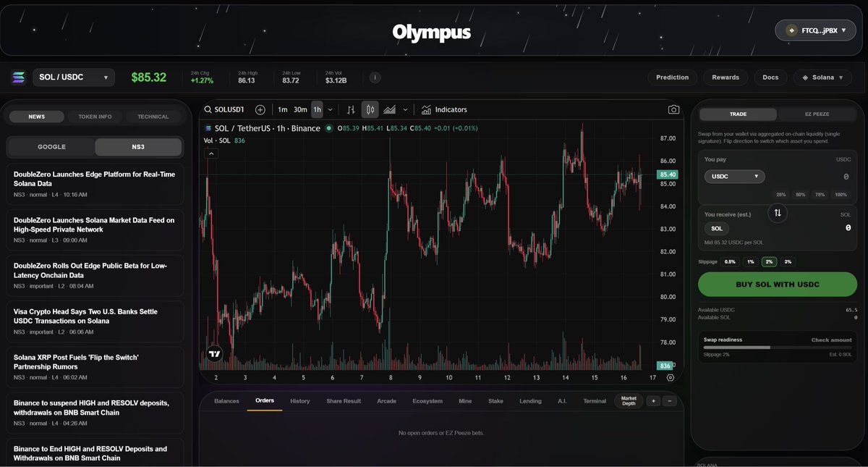This screenshot has height=467, width=868.
Task: Open the Arcade tab
Action: coord(387,401)
